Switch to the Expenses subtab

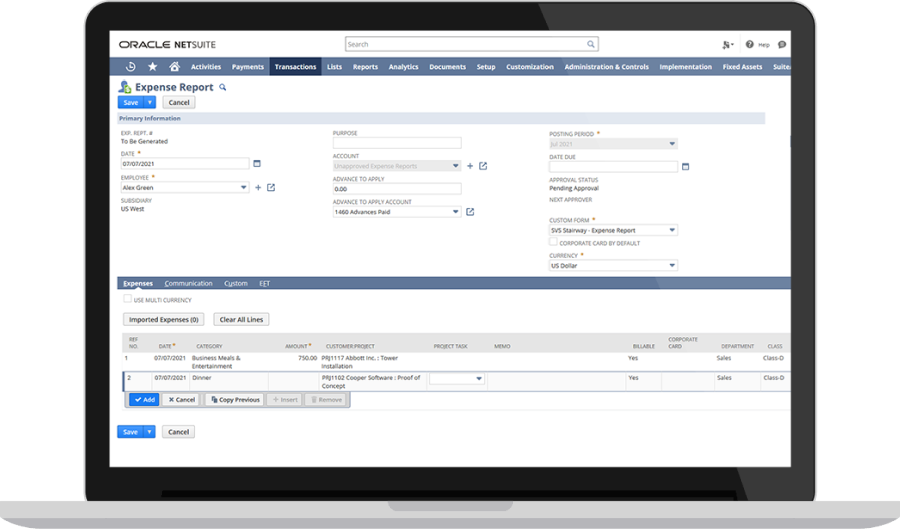pyautogui.click(x=138, y=283)
